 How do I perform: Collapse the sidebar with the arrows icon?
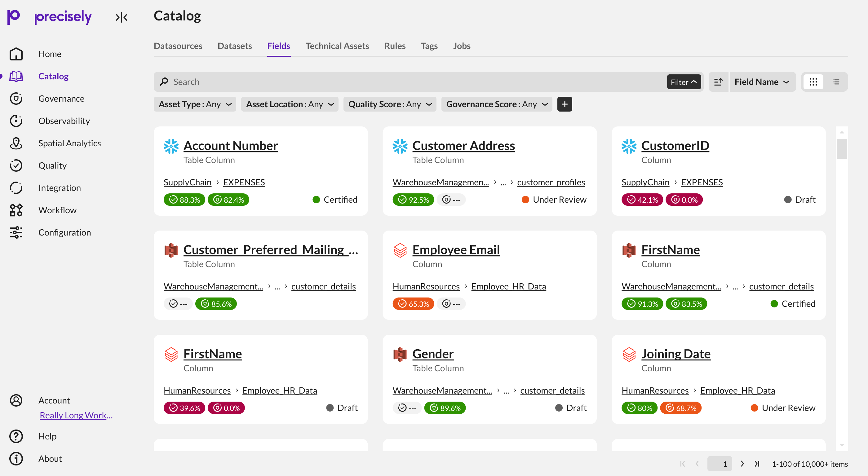pos(121,17)
